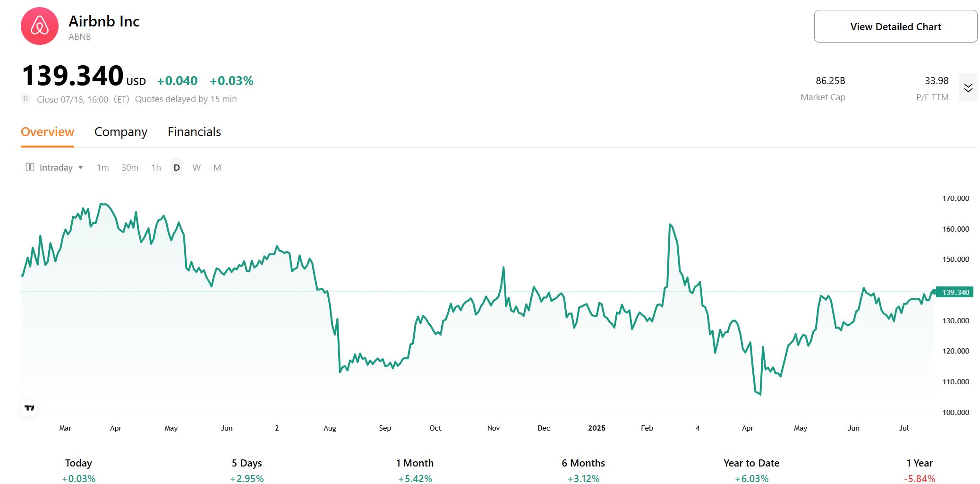Select the 30m interval
This screenshot has width=980, height=484.
coord(129,167)
